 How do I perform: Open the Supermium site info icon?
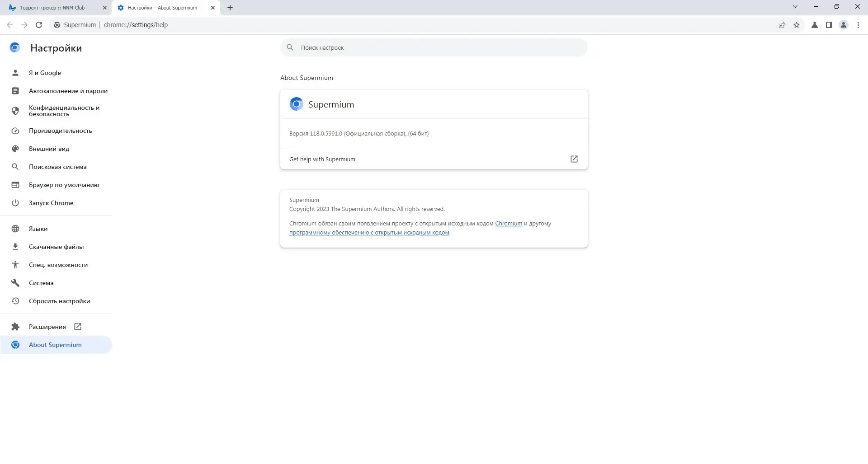click(x=57, y=25)
